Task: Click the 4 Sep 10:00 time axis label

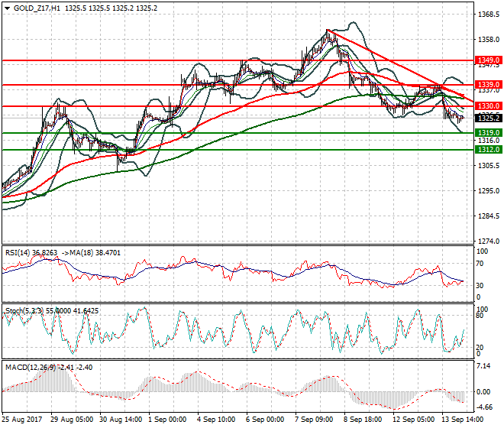Action: click(216, 420)
